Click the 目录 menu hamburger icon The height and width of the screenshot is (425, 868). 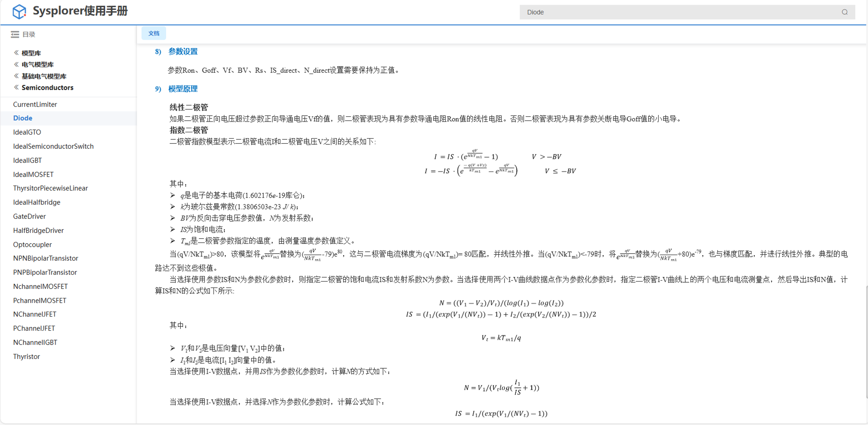coord(15,35)
